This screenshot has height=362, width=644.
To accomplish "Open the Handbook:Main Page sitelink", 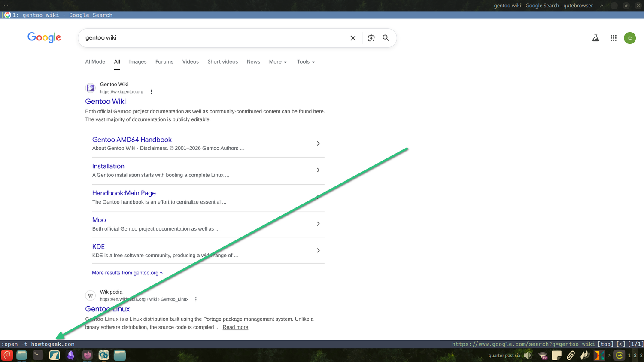I will [124, 193].
